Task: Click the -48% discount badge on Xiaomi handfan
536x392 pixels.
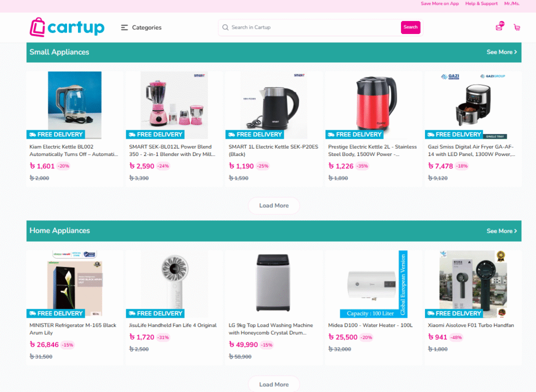Action: [x=456, y=338]
